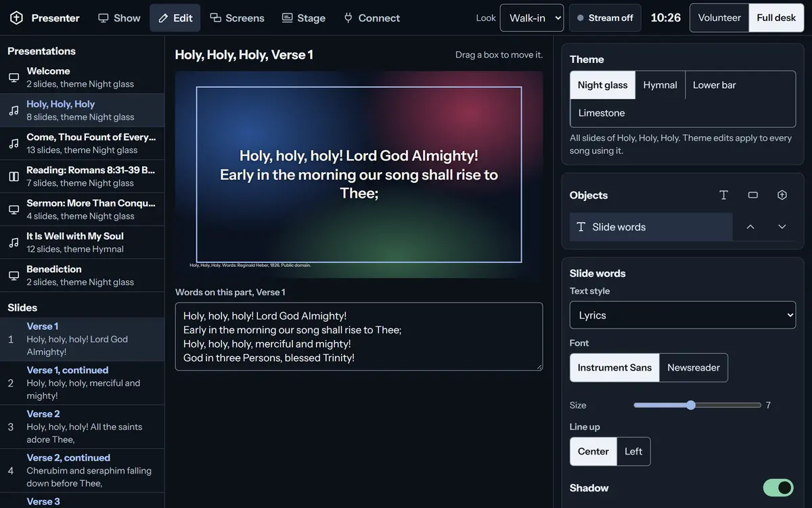Viewport: 812px width, 508px height.
Task: Click the music note icon beside Holy, Holy, Holy
Action: click(x=14, y=110)
